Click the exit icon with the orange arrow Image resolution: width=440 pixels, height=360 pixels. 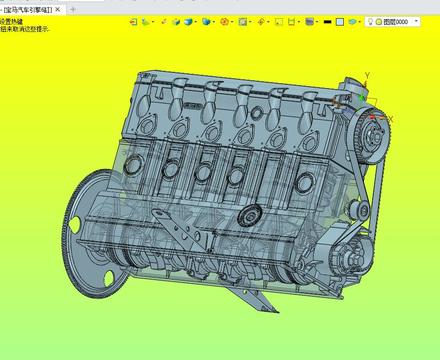(x=134, y=22)
